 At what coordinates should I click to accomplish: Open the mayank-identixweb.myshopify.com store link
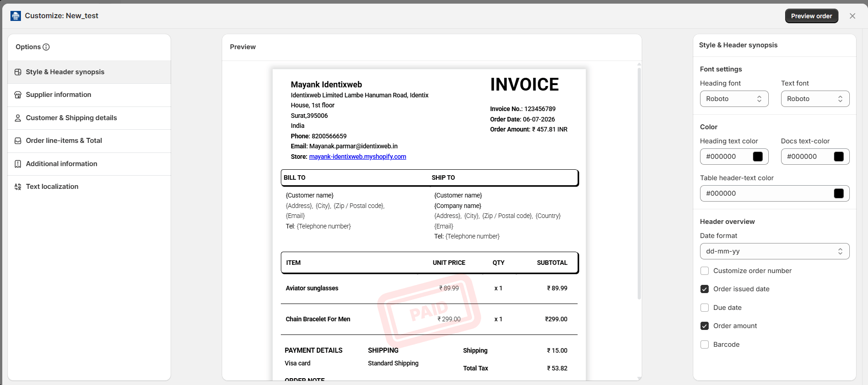click(357, 157)
